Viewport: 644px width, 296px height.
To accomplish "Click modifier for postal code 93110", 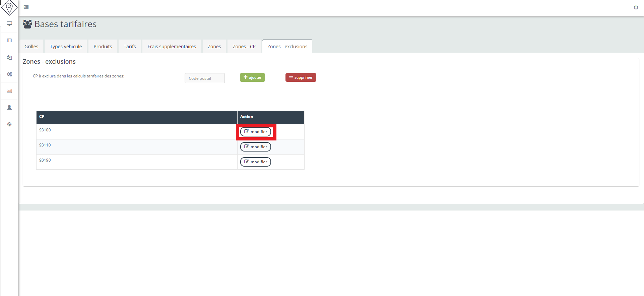I will (255, 147).
